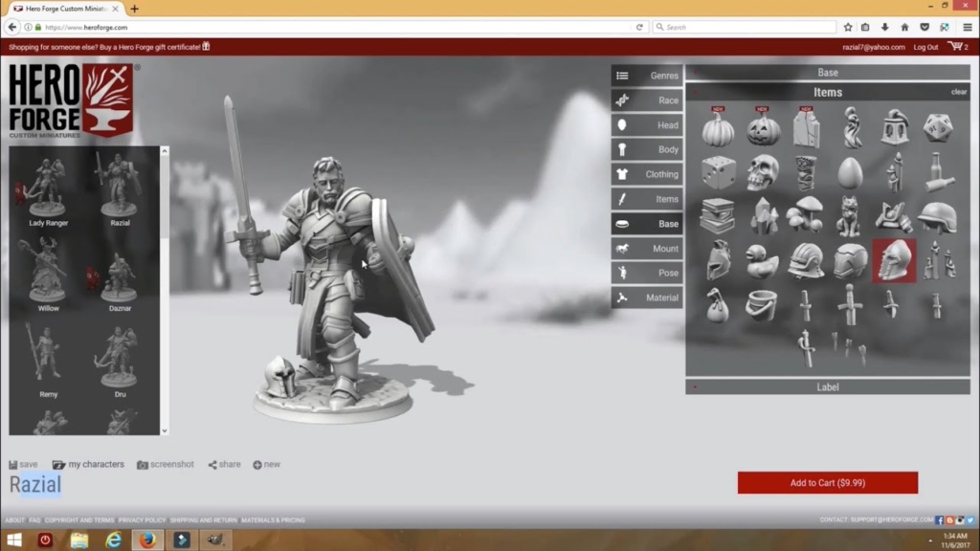The height and width of the screenshot is (551, 980).
Task: Select the tied sack item
Action: 718,305
